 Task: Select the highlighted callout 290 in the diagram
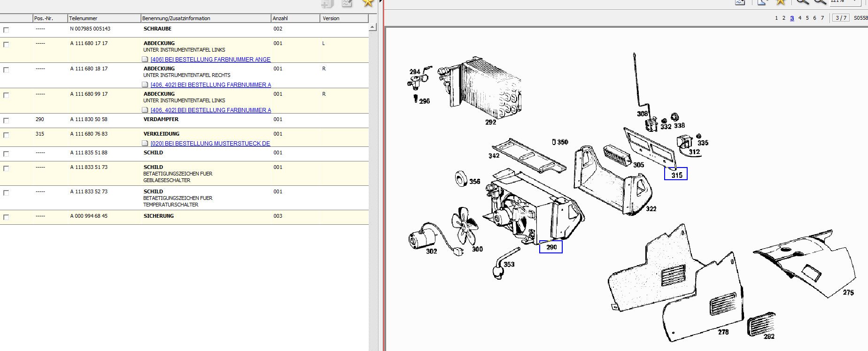tap(551, 247)
